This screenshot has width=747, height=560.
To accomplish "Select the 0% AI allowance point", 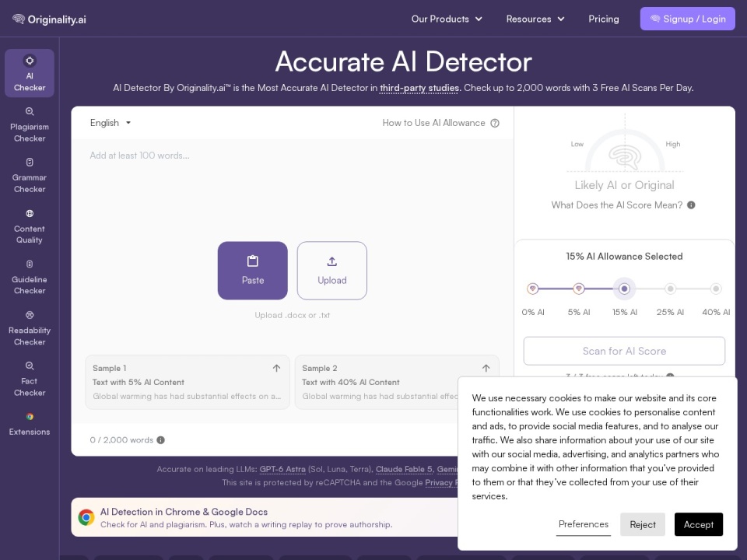I will (x=532, y=289).
